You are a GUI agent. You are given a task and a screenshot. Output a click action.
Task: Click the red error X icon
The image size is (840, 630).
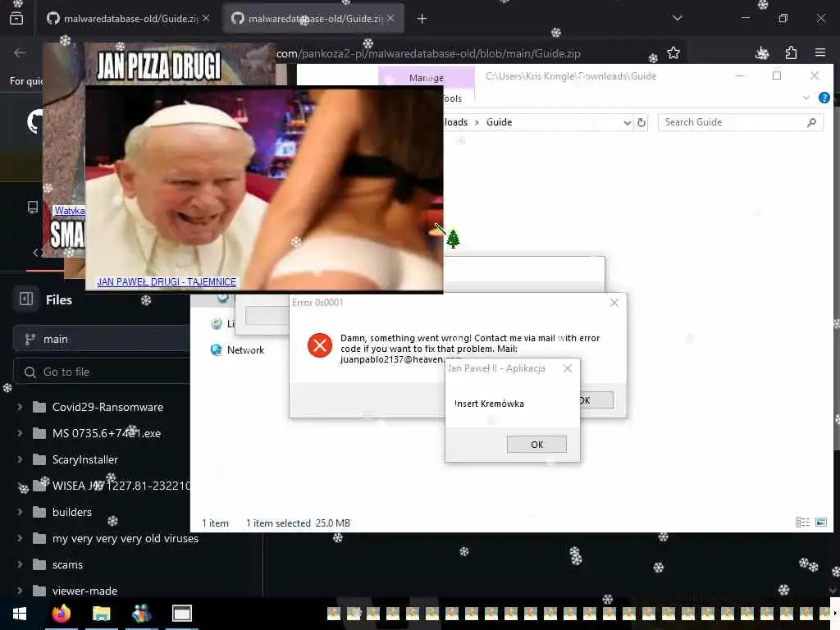319,345
